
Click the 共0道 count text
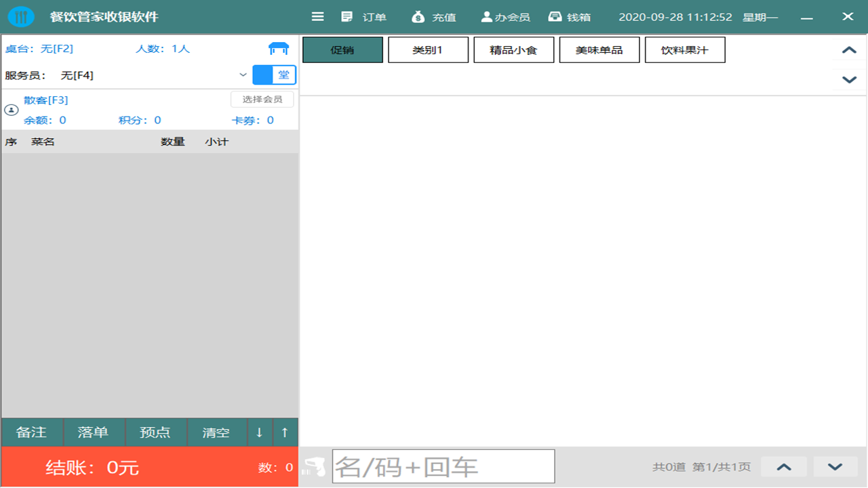pos(669,467)
